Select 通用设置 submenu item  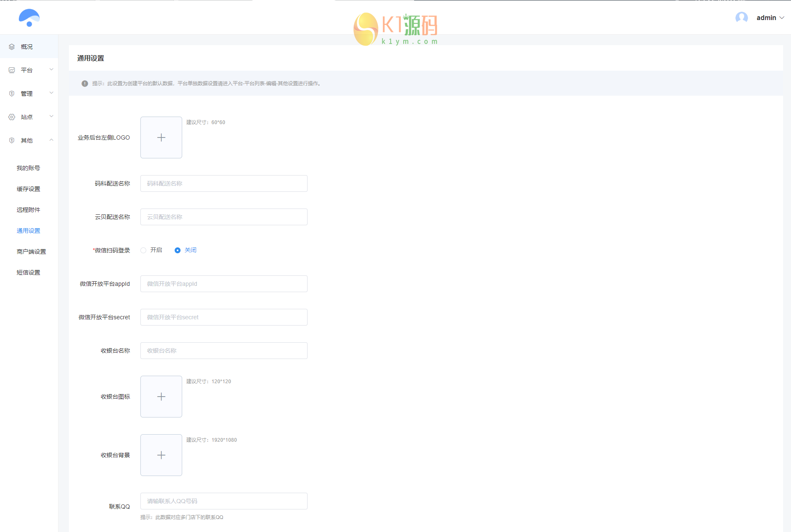point(28,231)
